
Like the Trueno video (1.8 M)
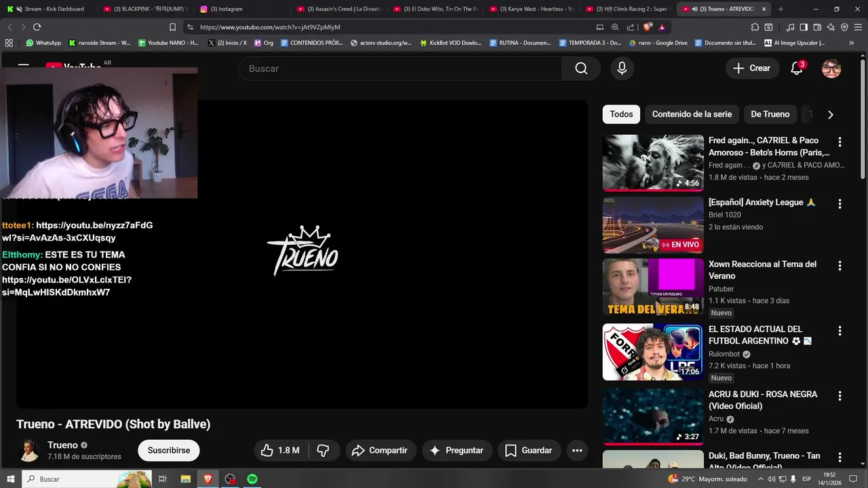coord(281,450)
